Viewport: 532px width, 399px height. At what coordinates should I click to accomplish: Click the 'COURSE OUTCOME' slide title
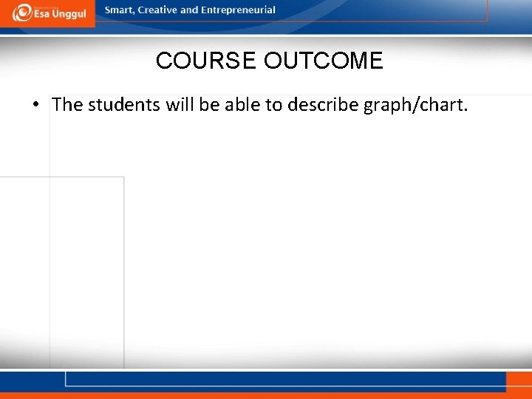coord(270,61)
